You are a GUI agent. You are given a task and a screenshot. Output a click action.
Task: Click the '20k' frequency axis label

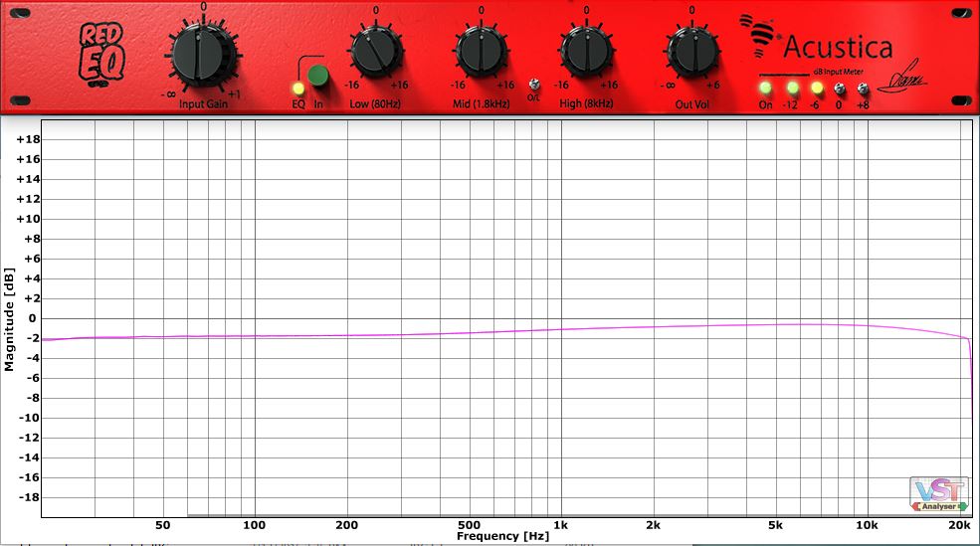(959, 525)
